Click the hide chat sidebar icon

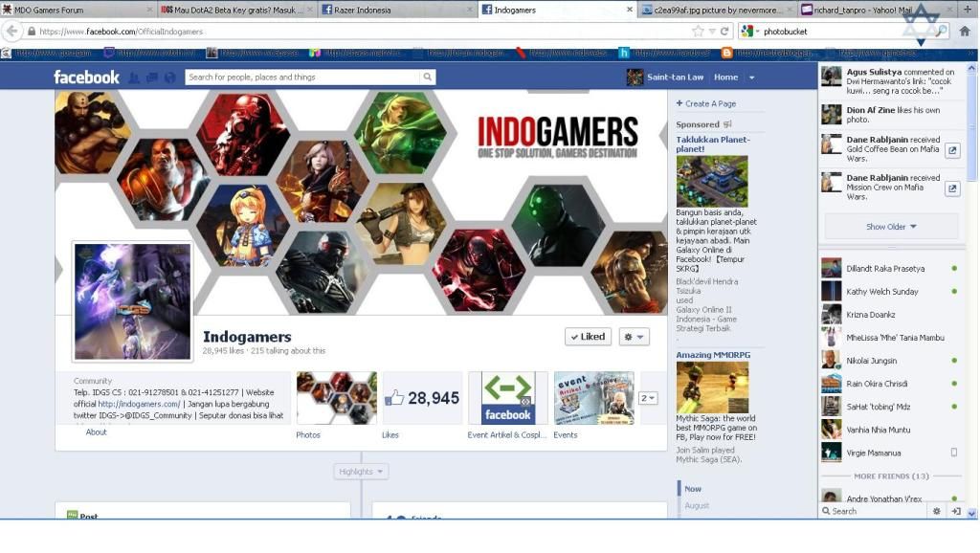(956, 511)
